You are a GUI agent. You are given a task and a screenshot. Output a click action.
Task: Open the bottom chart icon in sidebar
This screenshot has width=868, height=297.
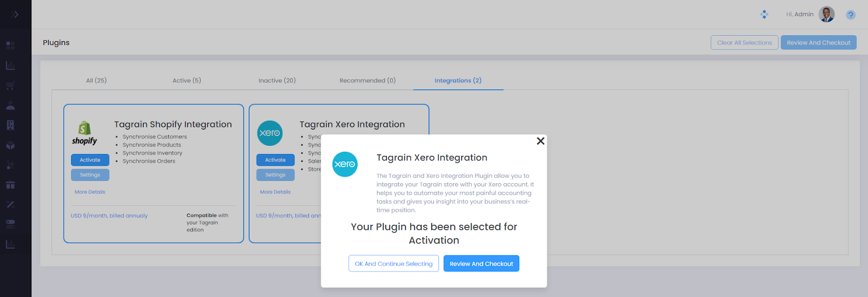(10, 244)
